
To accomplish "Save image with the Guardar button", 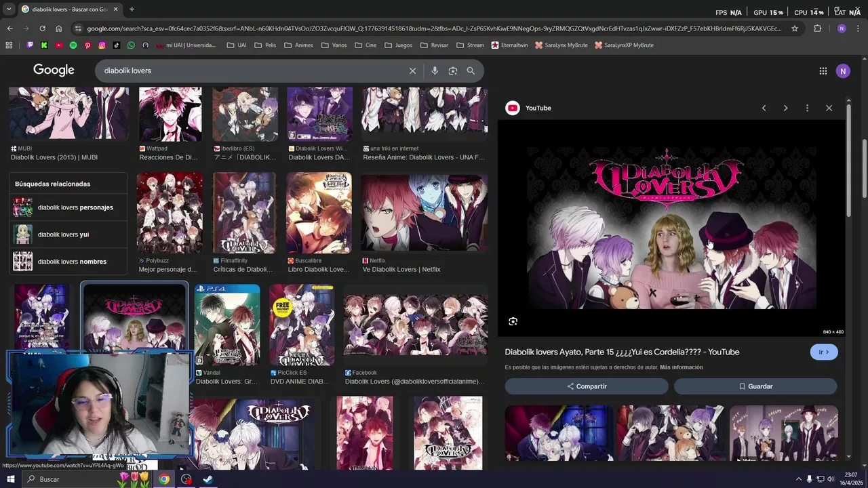I will (x=755, y=386).
